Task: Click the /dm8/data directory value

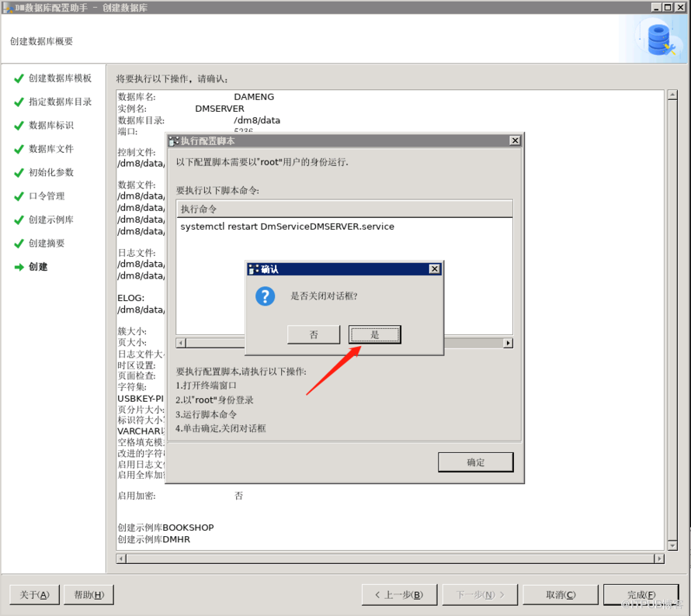Action: pyautogui.click(x=257, y=120)
